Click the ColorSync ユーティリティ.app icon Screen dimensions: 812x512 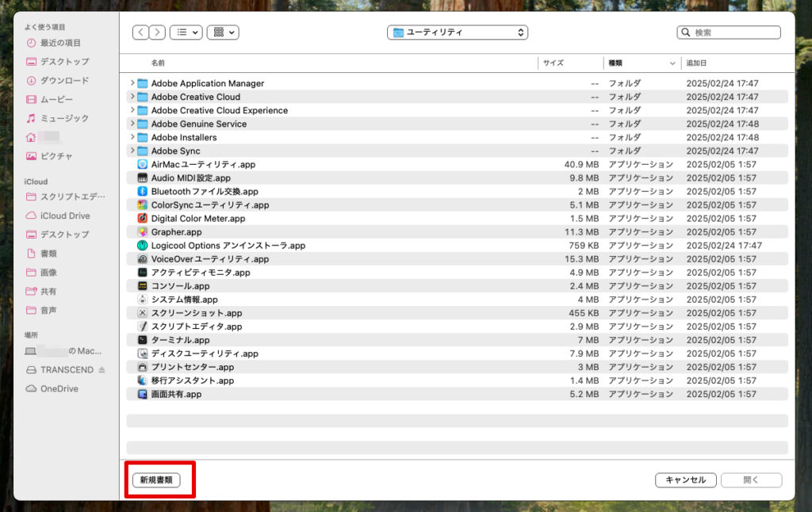143,204
